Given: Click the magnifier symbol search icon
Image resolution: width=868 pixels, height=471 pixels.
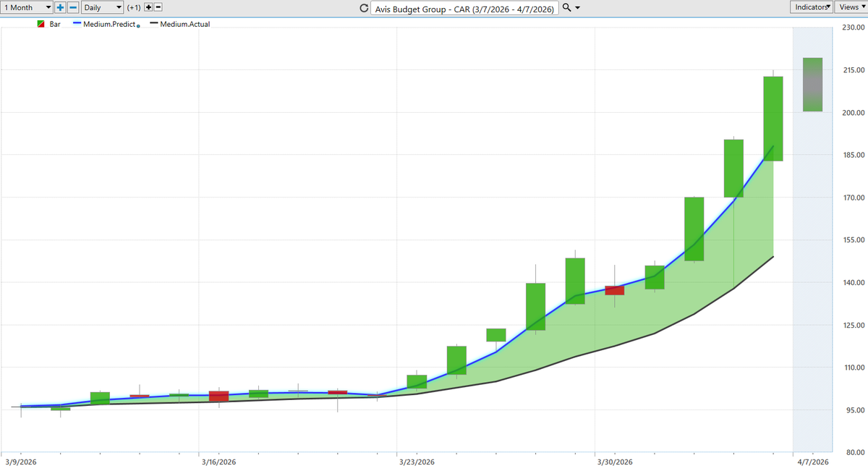Looking at the screenshot, I should (566, 8).
